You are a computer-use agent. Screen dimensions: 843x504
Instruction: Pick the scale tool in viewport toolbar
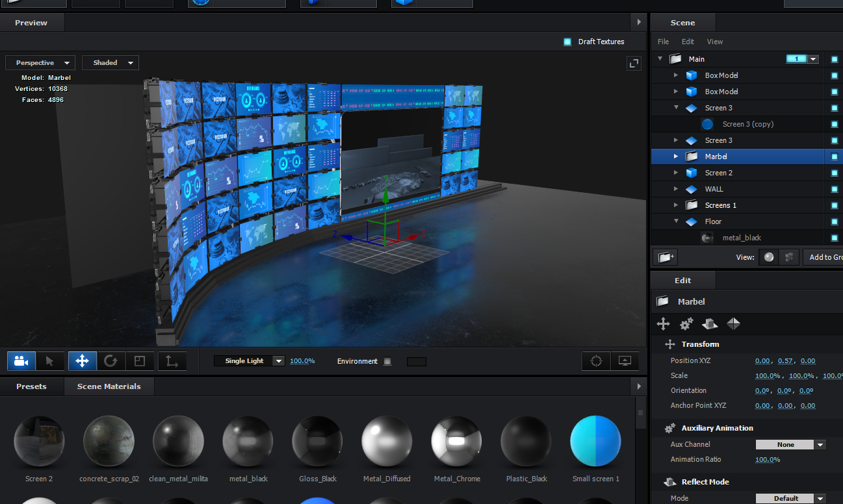139,361
